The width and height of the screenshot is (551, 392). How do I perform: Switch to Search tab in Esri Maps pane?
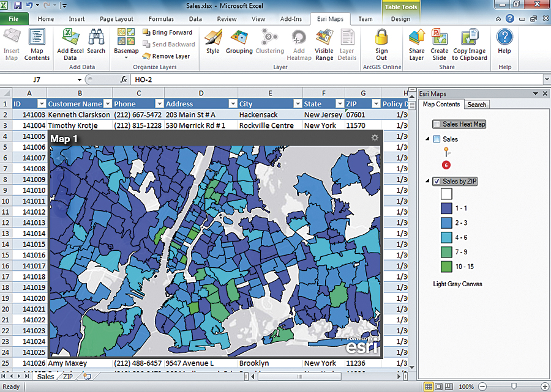(476, 105)
